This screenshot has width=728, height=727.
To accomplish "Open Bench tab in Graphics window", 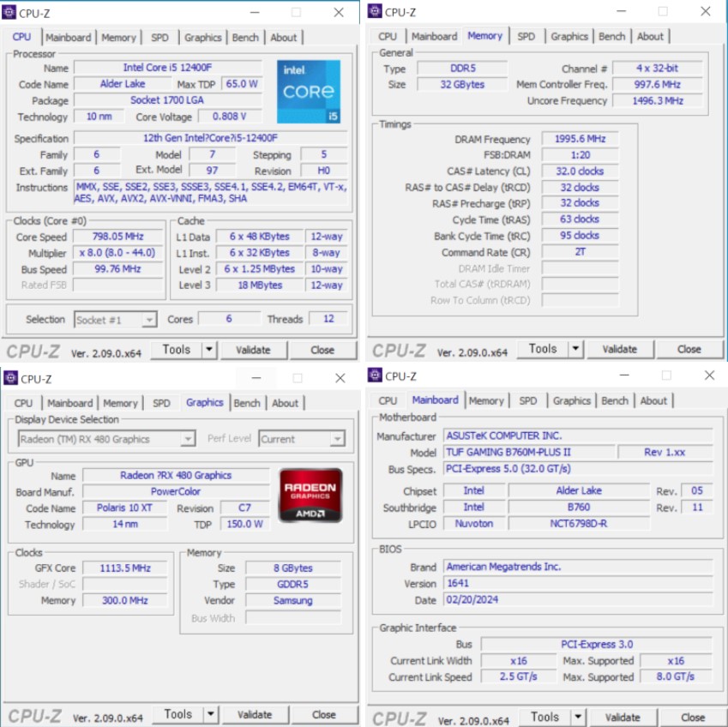I will point(247,403).
